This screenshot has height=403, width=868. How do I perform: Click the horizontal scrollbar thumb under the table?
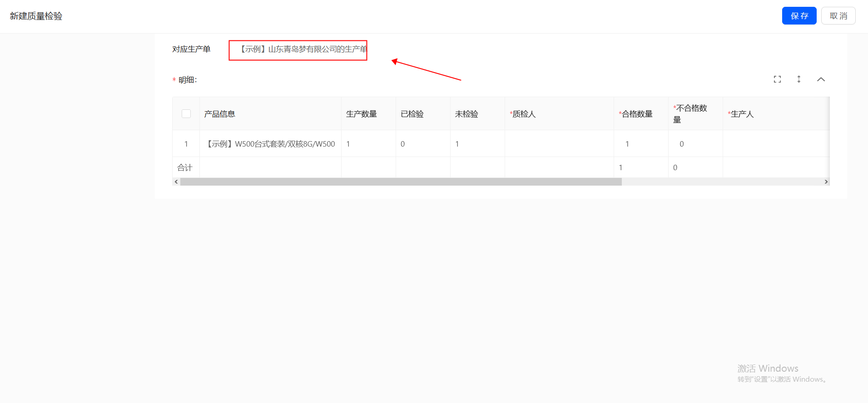[401, 182]
